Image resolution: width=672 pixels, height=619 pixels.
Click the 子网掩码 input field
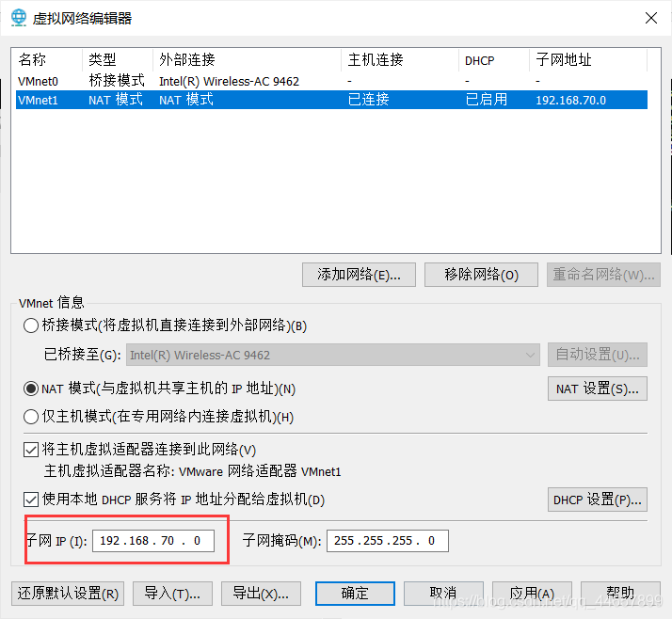pyautogui.click(x=387, y=541)
